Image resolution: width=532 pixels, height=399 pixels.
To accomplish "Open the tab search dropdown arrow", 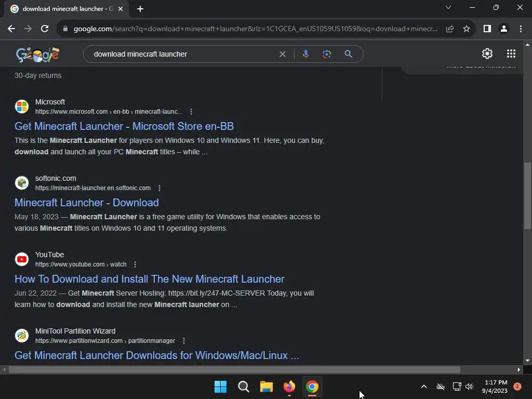I will [x=448, y=7].
